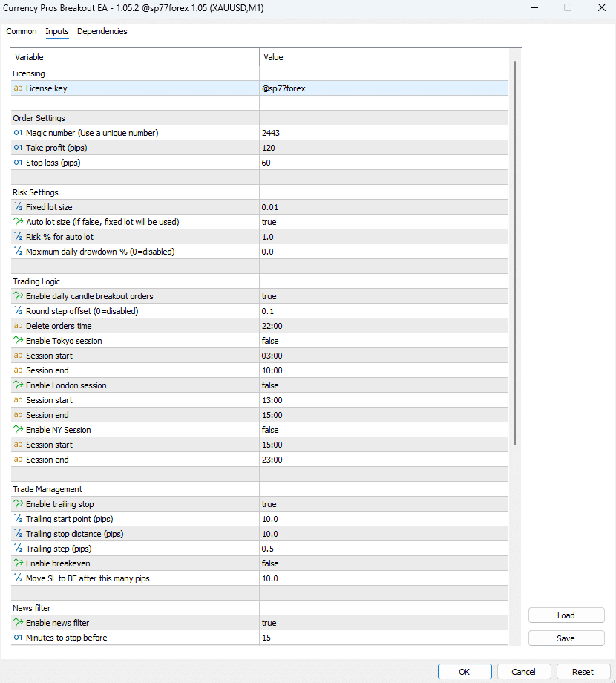Image resolution: width=616 pixels, height=683 pixels.
Task: Open the Enable London session value dropdown
Action: tap(384, 385)
